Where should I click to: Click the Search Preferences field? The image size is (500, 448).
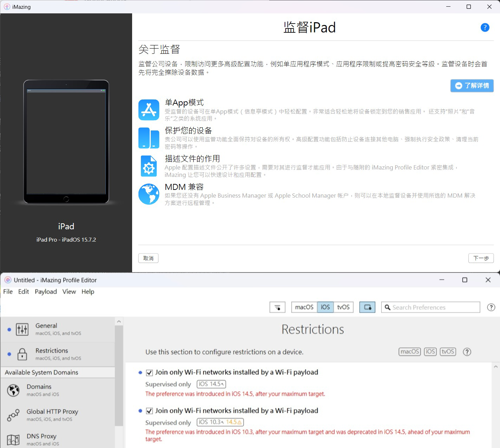pyautogui.click(x=430, y=307)
